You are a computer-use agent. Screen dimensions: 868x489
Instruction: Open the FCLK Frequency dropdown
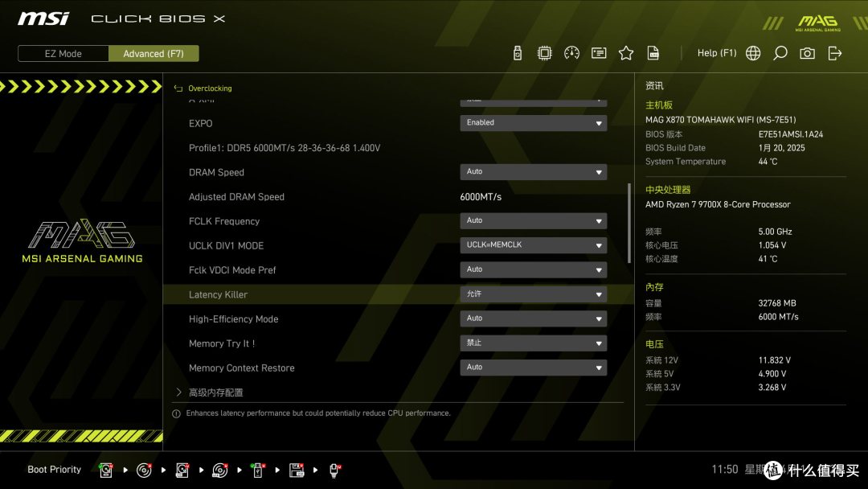(x=533, y=220)
